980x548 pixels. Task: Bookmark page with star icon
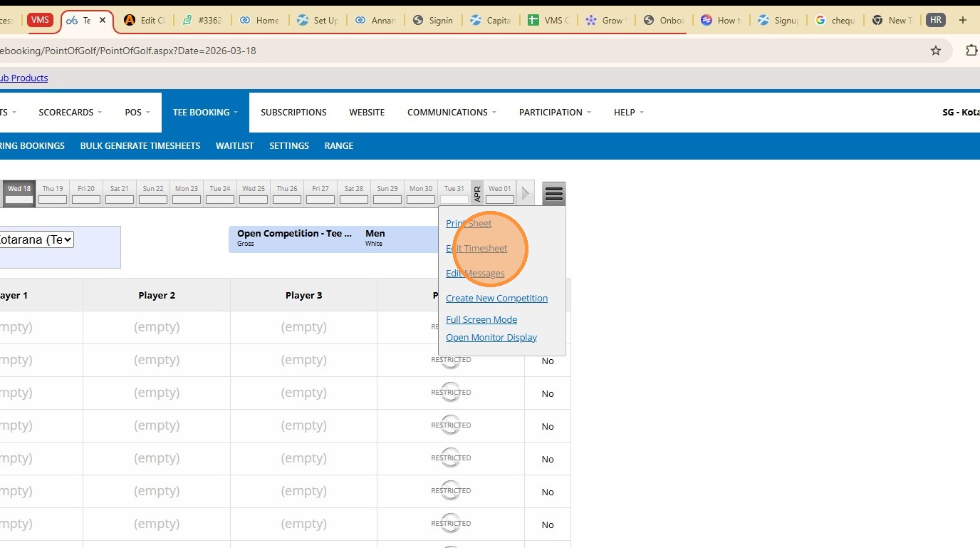point(936,51)
